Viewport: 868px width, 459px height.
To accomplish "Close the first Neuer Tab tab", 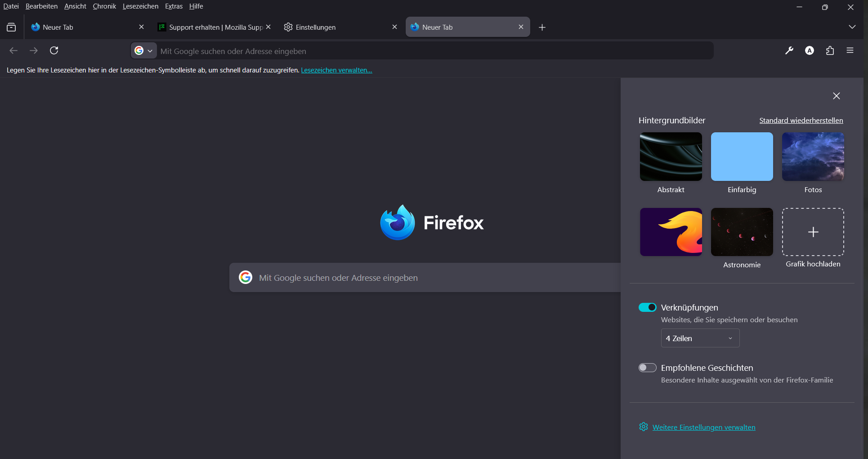I will (141, 27).
